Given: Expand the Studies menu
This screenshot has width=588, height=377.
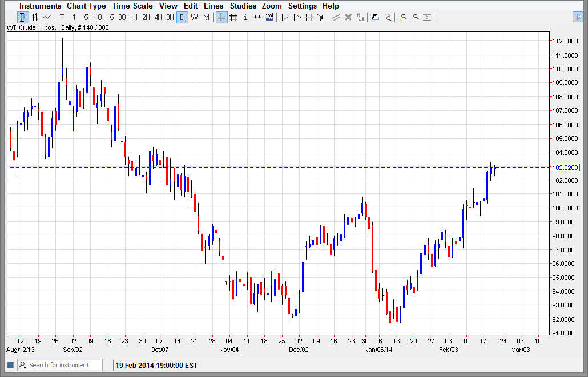Looking at the screenshot, I should click(243, 6).
